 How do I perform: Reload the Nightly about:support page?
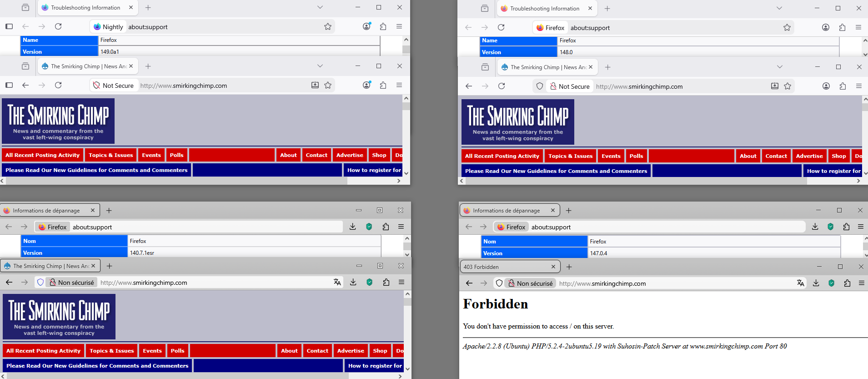click(x=58, y=26)
